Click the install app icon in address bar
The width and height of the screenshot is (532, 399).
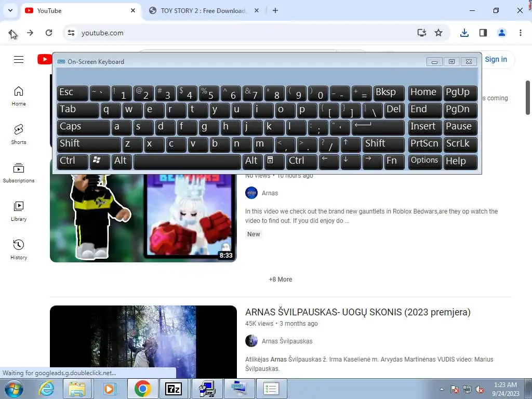pyautogui.click(x=421, y=33)
